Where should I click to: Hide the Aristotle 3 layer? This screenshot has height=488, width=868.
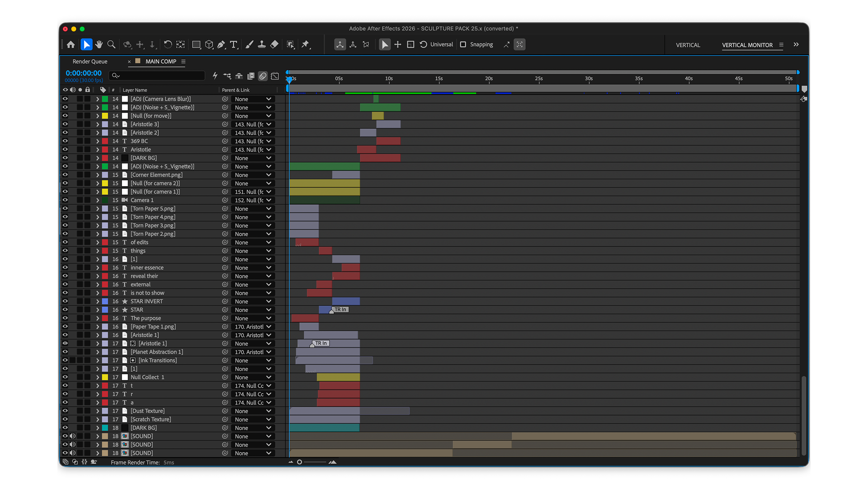(x=65, y=124)
